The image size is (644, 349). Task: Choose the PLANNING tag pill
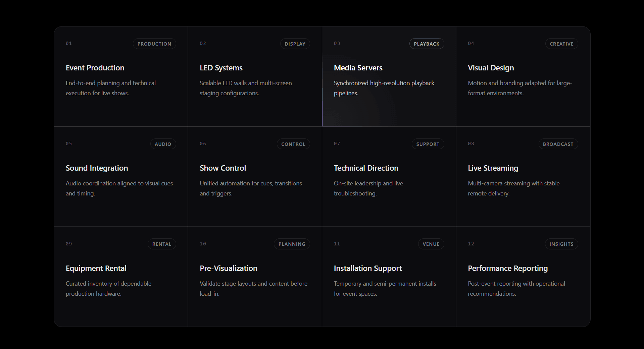(x=292, y=244)
